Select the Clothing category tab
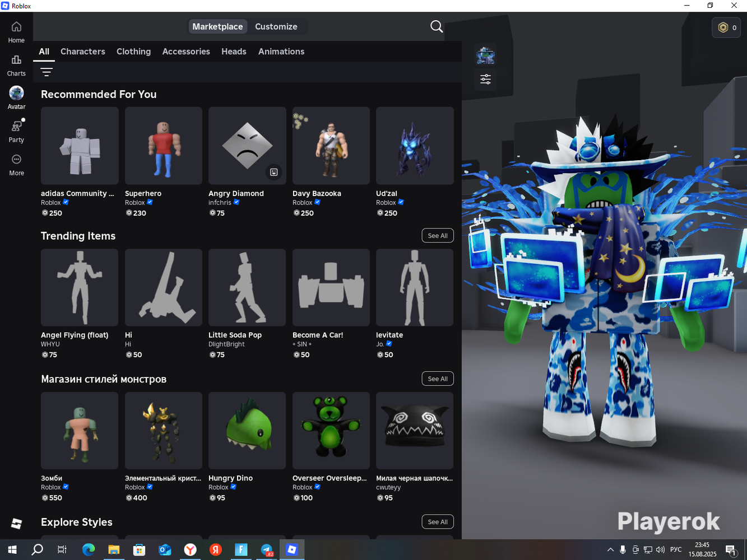The image size is (747, 560). pos(133,52)
